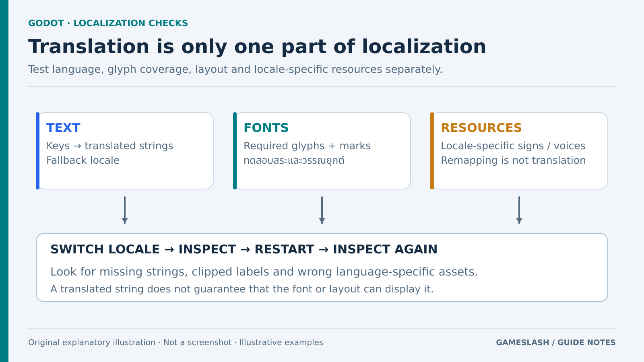The width and height of the screenshot is (644, 362).
Task: Click the 'GODOT · LOCALIZATION CHECKS' header label
Action: point(108,23)
